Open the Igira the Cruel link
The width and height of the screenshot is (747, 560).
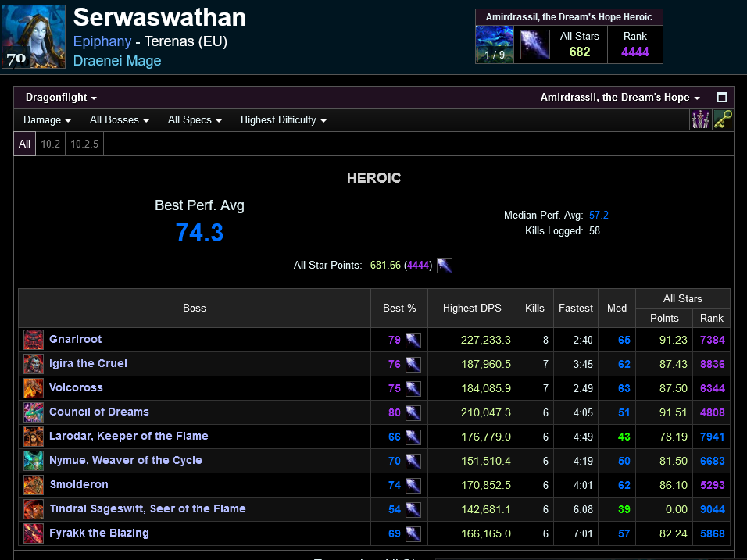tap(88, 363)
